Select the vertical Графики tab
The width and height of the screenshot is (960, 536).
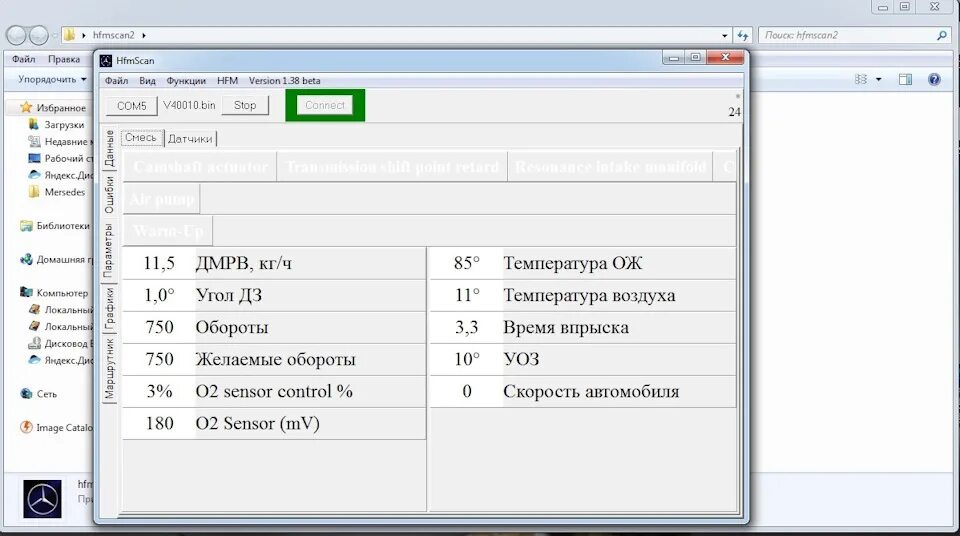[x=109, y=308]
